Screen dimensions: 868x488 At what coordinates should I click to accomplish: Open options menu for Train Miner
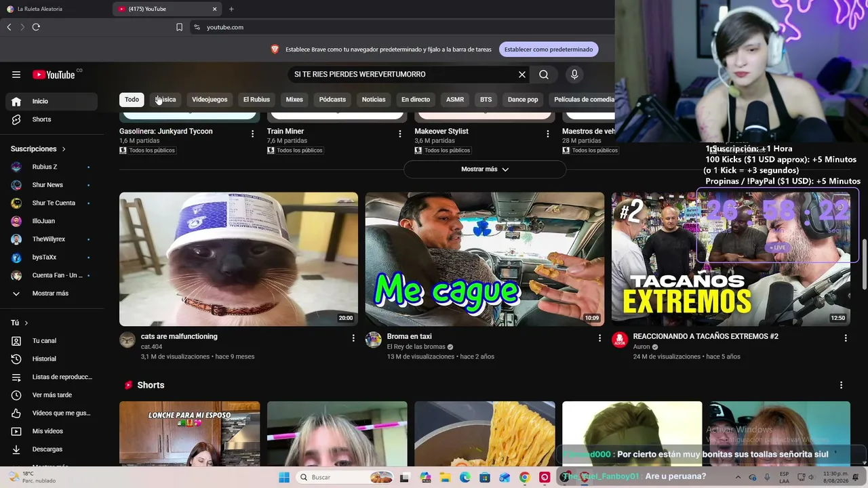coord(400,134)
